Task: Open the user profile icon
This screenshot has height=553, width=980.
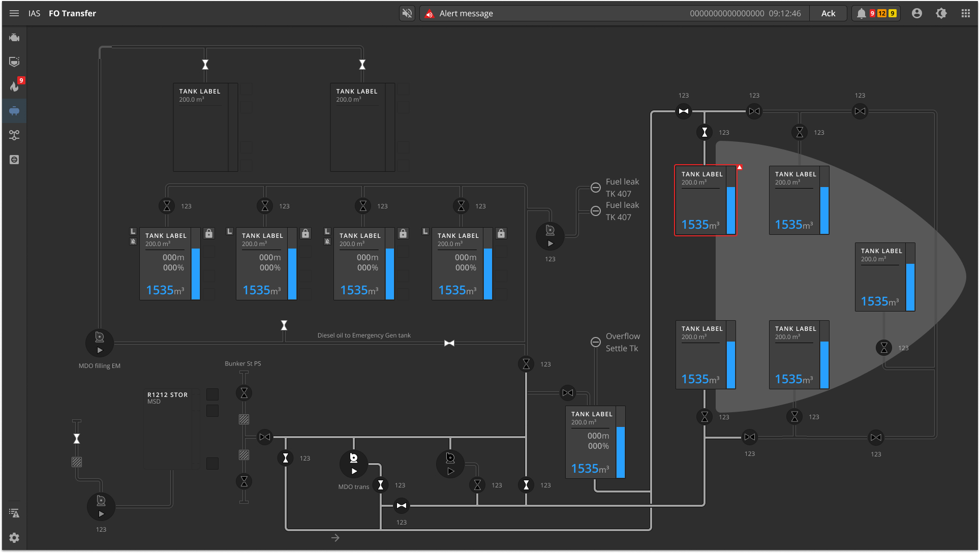Action: pyautogui.click(x=917, y=13)
